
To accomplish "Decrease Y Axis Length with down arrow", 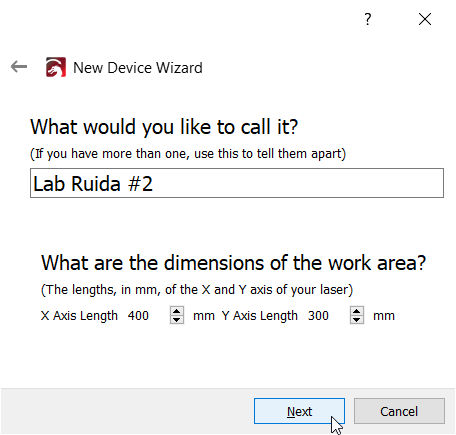I will click(357, 319).
